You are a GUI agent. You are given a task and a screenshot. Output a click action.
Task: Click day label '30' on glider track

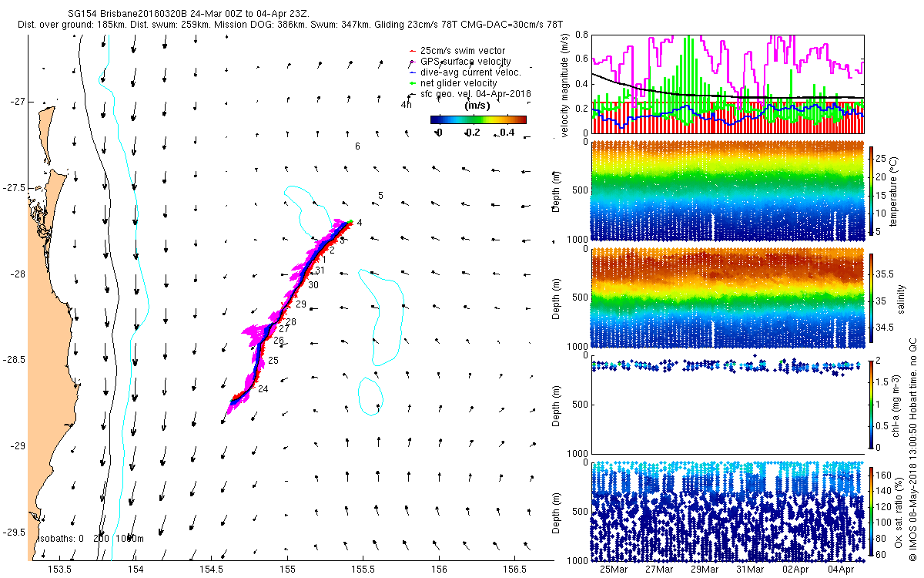(x=313, y=285)
